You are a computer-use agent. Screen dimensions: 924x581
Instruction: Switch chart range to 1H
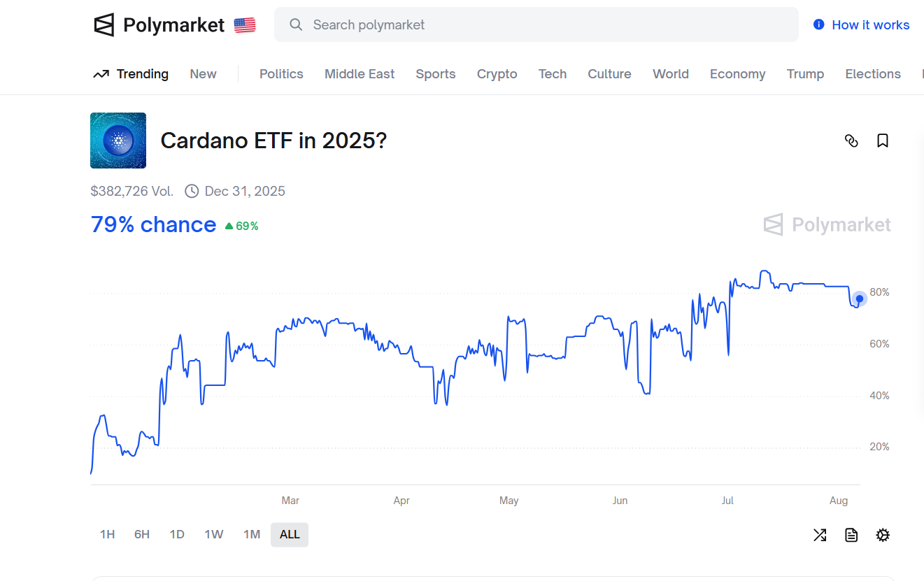(x=107, y=535)
